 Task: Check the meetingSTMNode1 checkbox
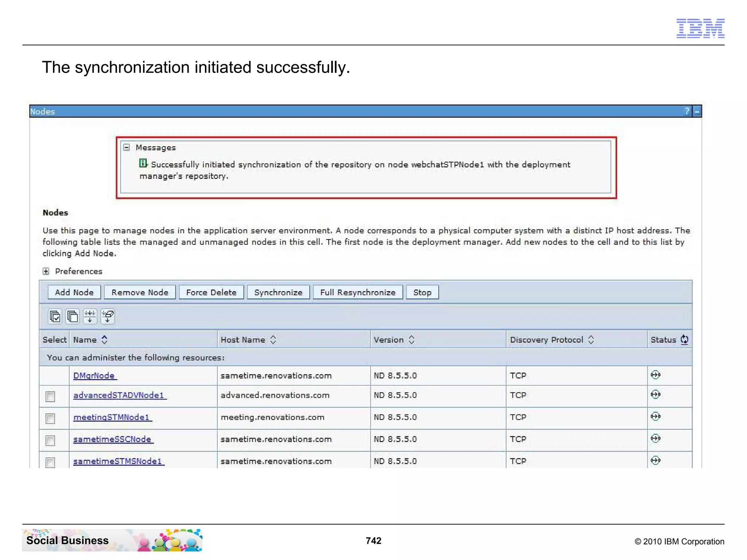coord(50,419)
